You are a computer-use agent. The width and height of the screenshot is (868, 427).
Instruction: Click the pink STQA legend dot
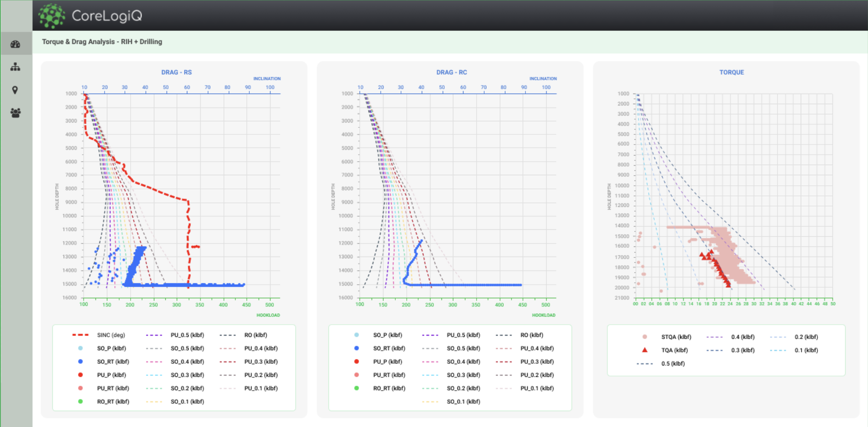coord(645,337)
